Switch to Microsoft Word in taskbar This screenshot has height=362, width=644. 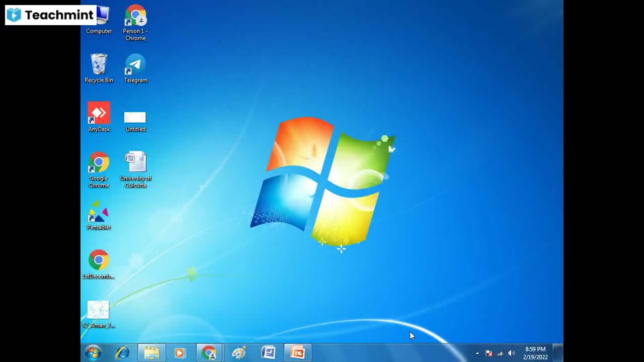268,353
